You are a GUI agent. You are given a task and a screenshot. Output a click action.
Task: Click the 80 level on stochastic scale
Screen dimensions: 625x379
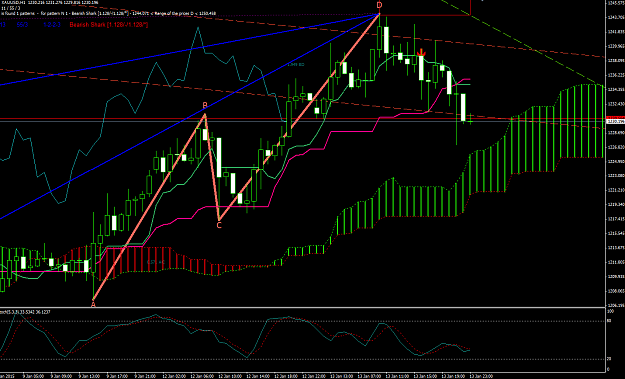[x=609, y=321]
